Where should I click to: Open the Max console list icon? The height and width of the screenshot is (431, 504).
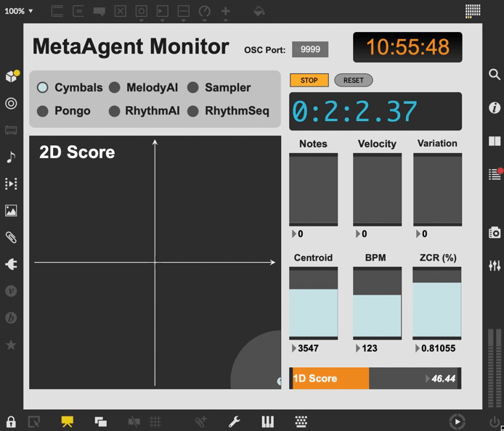point(495,174)
